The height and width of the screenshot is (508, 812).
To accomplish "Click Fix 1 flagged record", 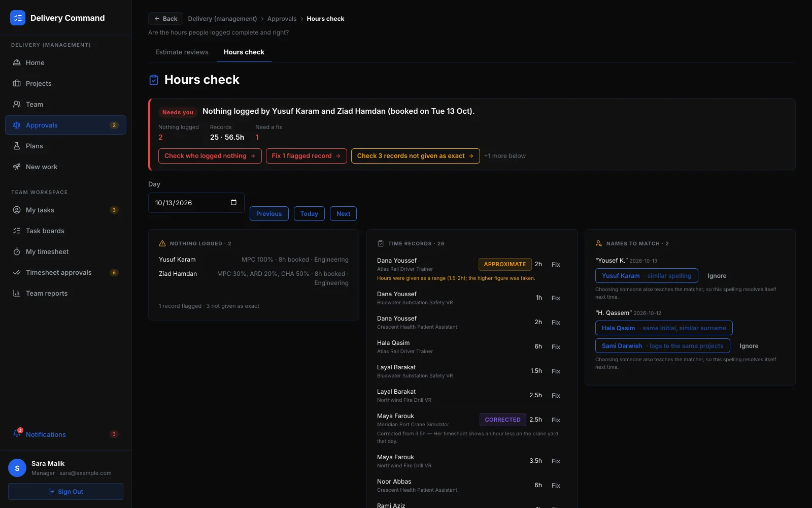I will pos(307,156).
